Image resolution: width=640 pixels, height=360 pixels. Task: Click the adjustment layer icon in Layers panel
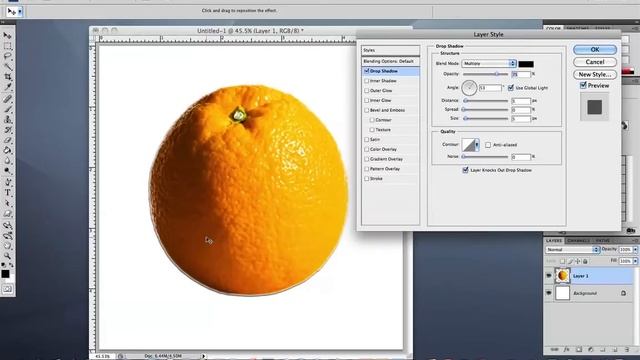click(590, 350)
